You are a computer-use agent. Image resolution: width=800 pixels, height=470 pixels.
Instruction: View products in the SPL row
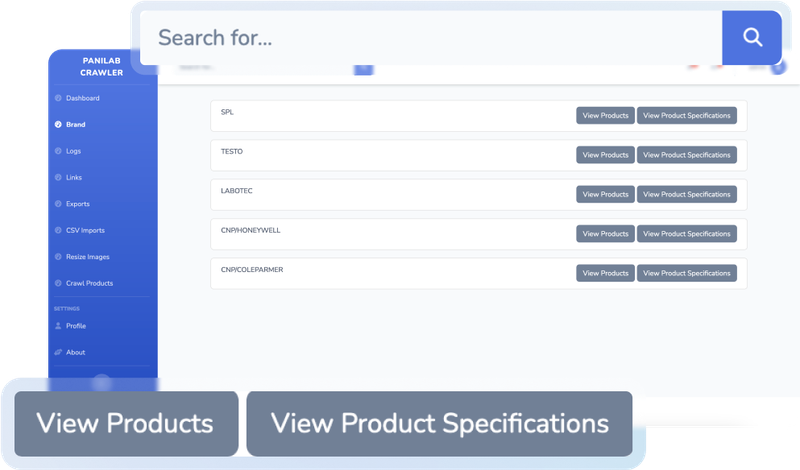605,115
